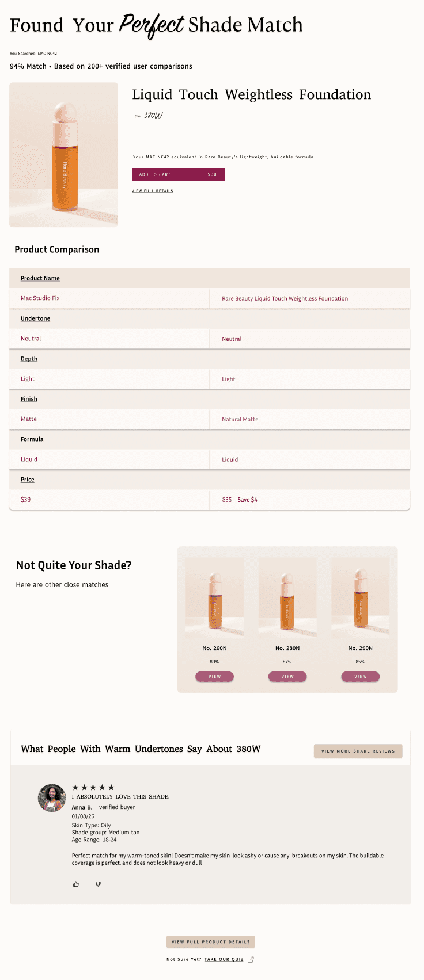Click the main foundation product image
This screenshot has width=424, height=980.
coord(64,155)
